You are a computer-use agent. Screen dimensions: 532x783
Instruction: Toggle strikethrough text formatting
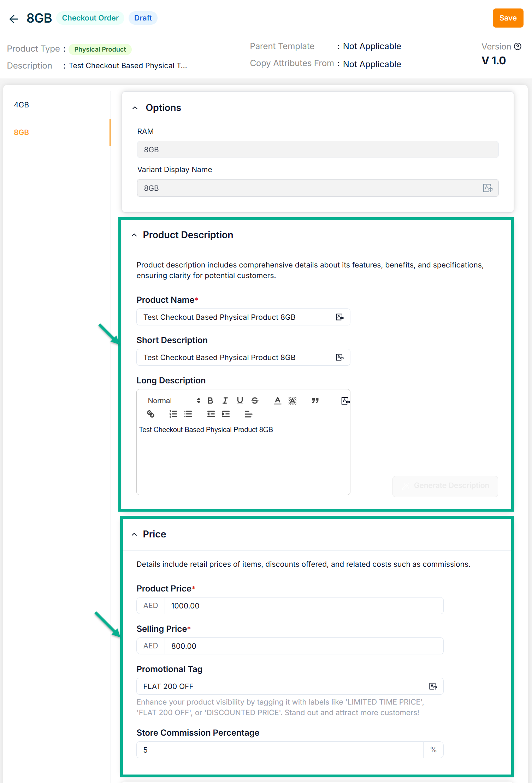point(255,400)
